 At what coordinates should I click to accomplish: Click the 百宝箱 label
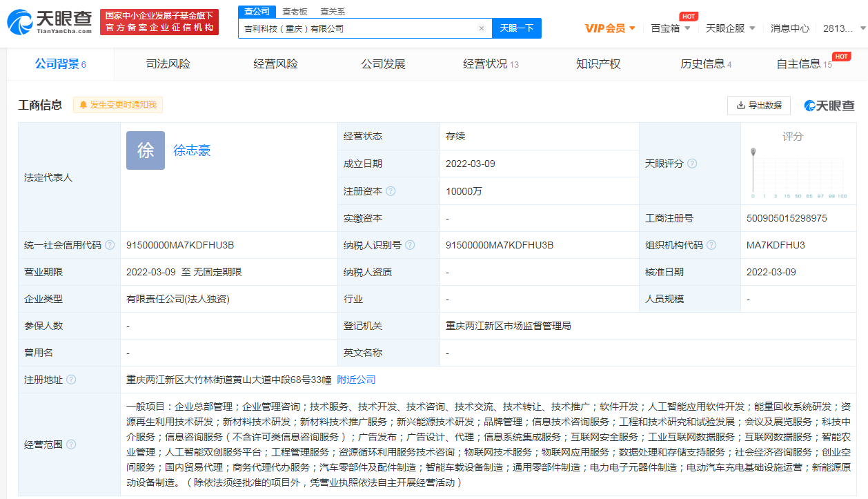point(665,28)
